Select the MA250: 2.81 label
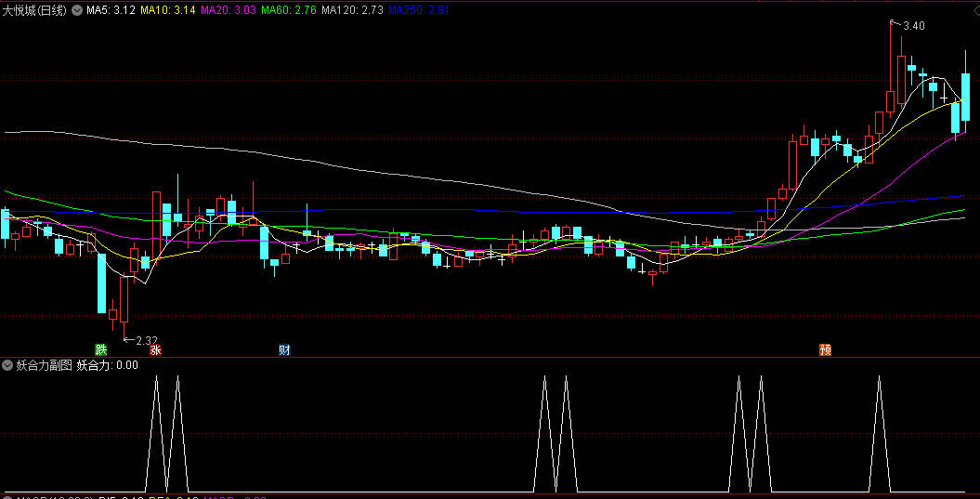 click(x=419, y=10)
